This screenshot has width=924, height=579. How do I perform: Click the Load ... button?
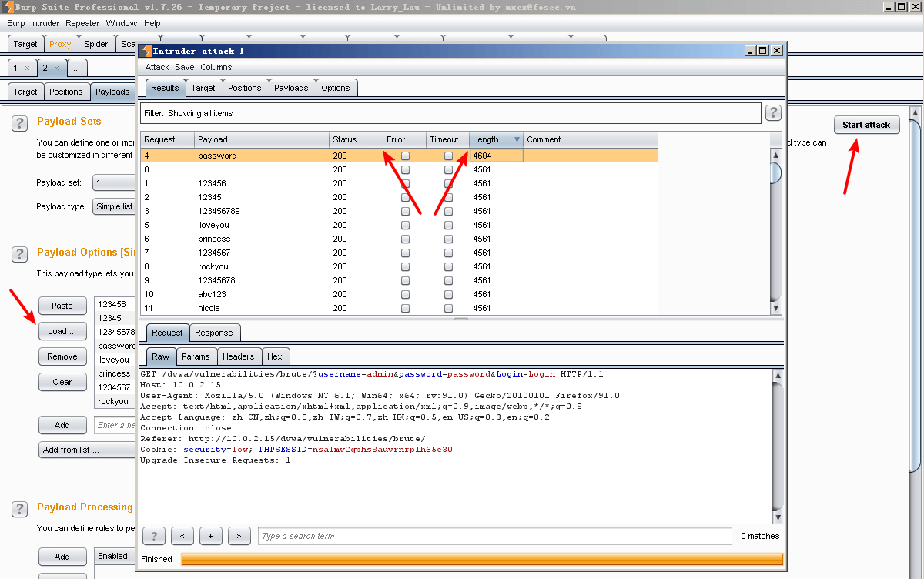click(62, 331)
